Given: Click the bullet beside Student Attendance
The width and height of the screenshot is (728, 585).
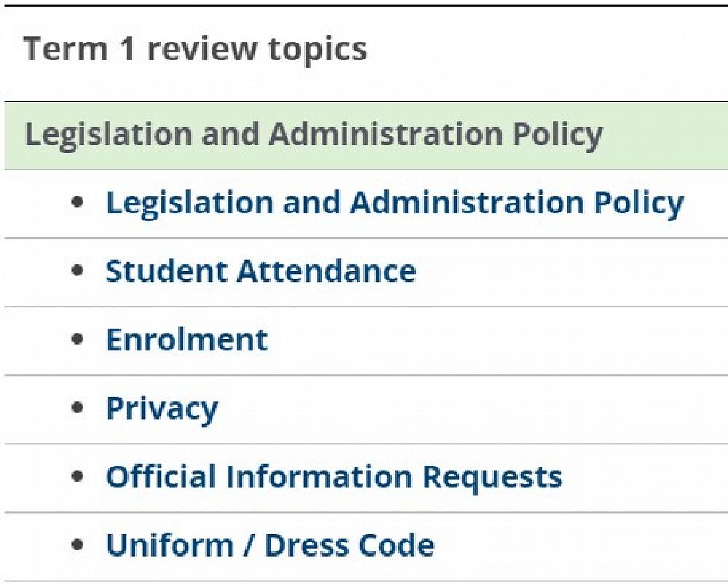Looking at the screenshot, I should pos(78,271).
